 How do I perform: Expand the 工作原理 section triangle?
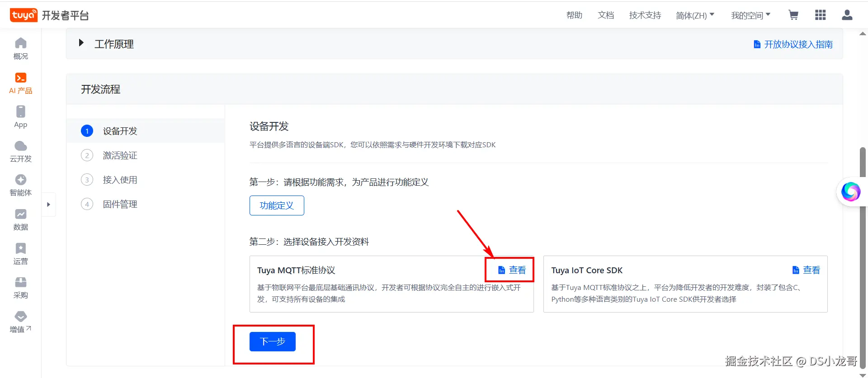pos(81,43)
